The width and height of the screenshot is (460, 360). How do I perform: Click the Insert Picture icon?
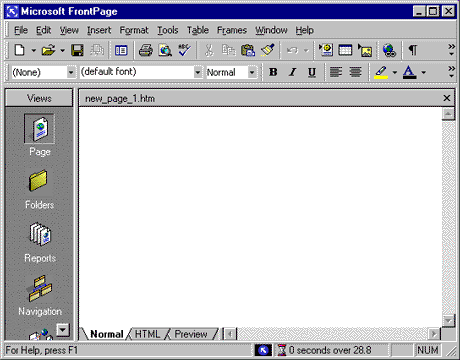tap(365, 50)
